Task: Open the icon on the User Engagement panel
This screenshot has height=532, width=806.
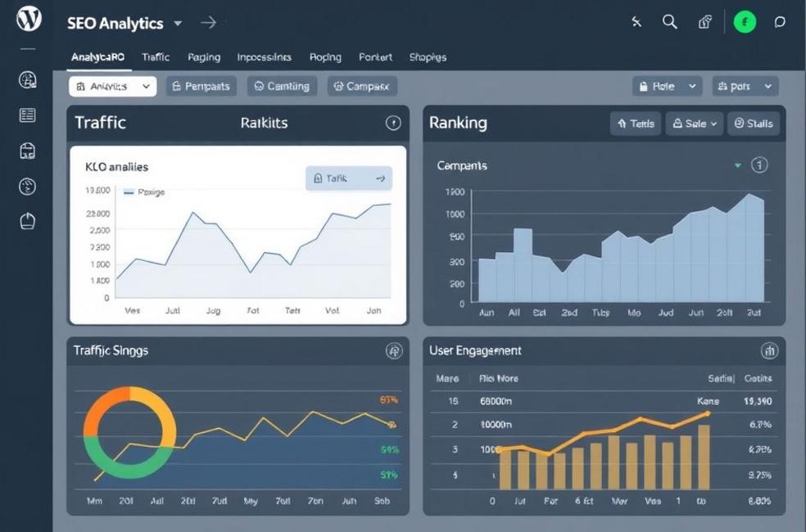Action: (x=768, y=349)
